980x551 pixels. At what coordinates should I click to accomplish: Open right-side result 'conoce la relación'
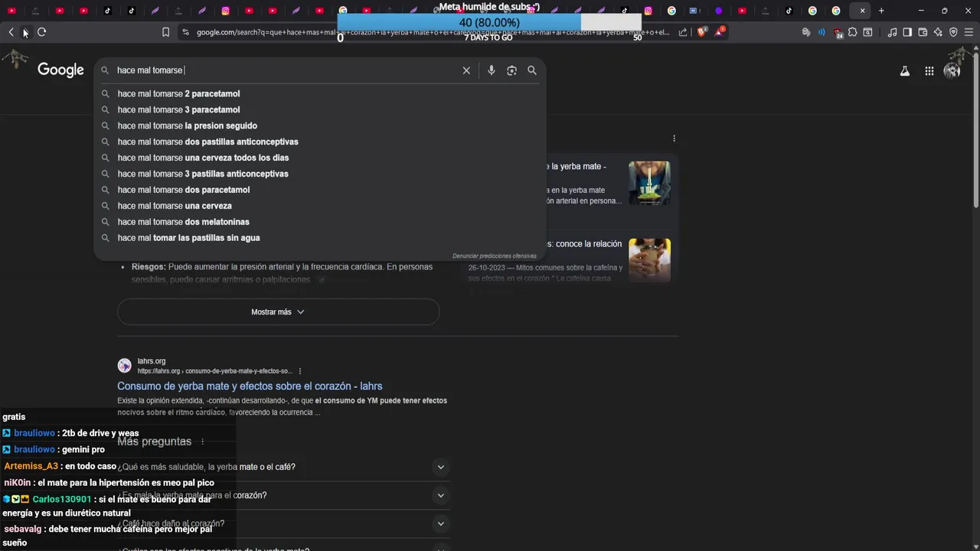click(x=583, y=244)
